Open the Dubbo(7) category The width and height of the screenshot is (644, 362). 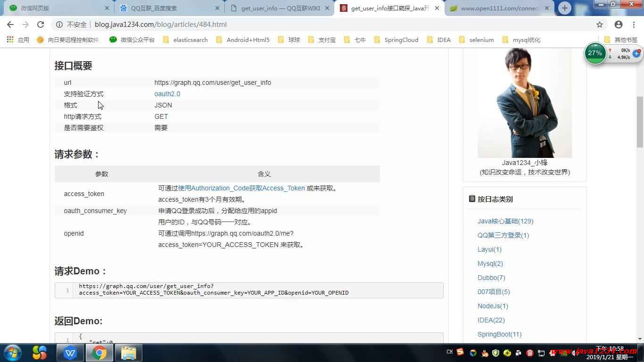(x=491, y=278)
